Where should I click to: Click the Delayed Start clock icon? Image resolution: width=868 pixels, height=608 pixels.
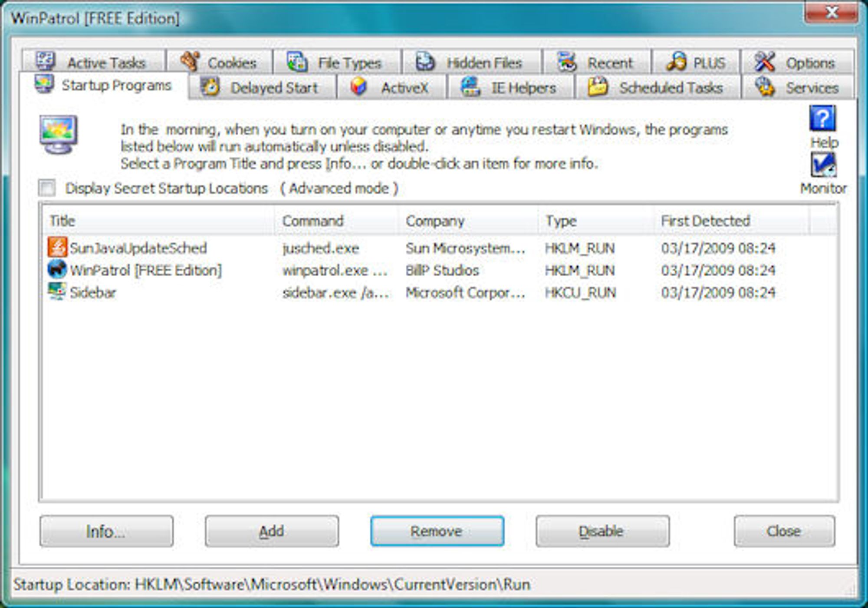210,86
